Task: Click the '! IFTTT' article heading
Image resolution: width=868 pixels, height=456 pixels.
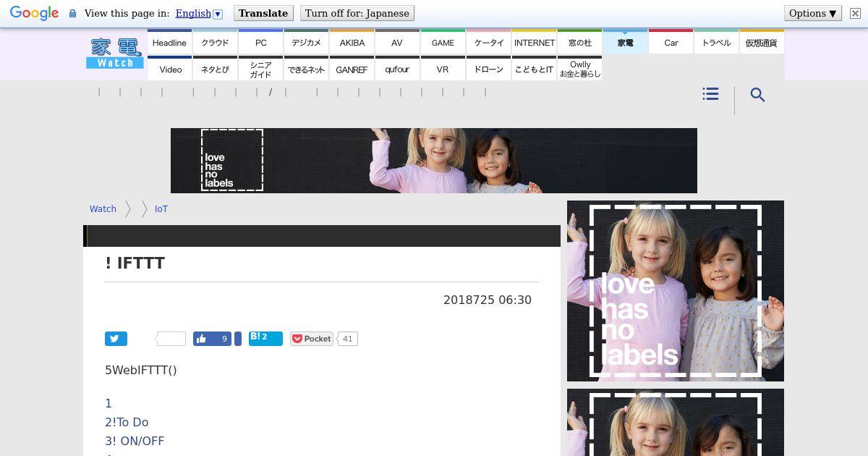Action: pyautogui.click(x=135, y=263)
